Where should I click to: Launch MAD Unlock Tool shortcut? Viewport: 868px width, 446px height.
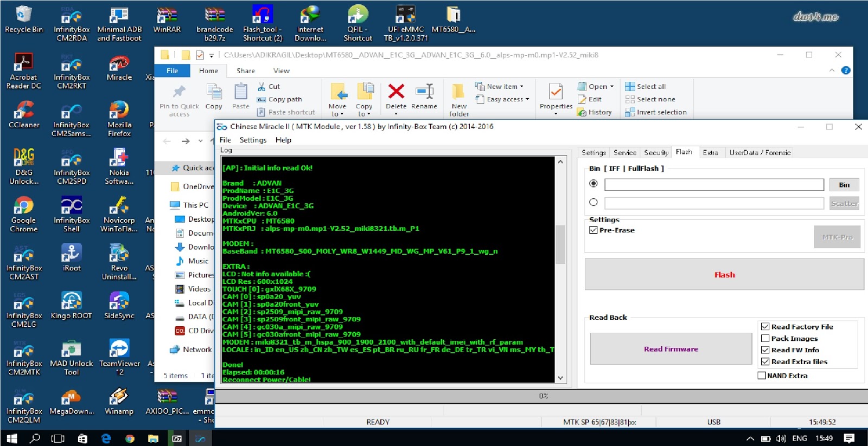click(x=72, y=358)
